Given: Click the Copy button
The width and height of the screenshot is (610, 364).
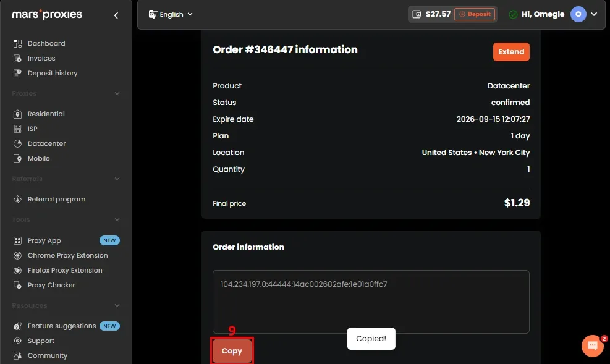Looking at the screenshot, I should 232,351.
